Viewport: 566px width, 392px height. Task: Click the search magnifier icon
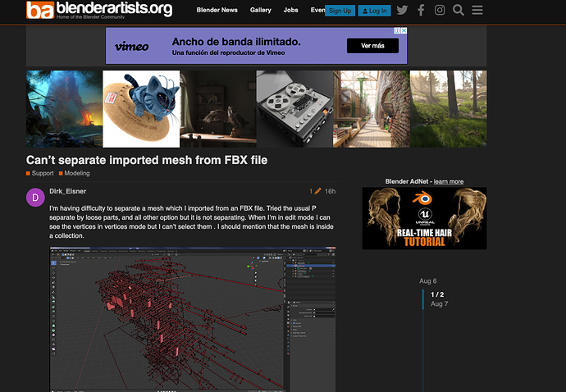click(x=459, y=10)
